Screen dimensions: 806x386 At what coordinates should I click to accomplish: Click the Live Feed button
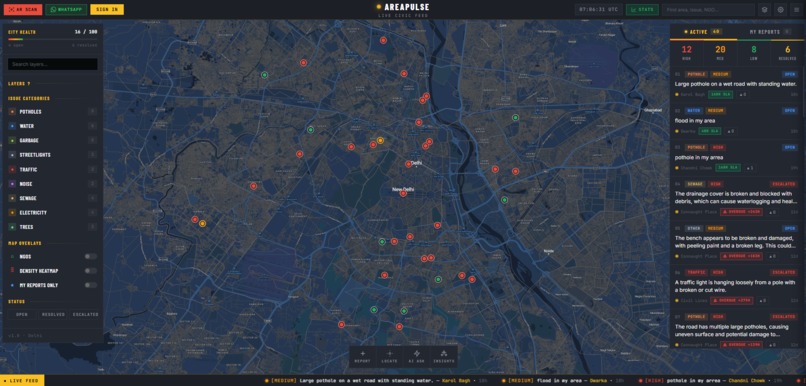(22, 380)
